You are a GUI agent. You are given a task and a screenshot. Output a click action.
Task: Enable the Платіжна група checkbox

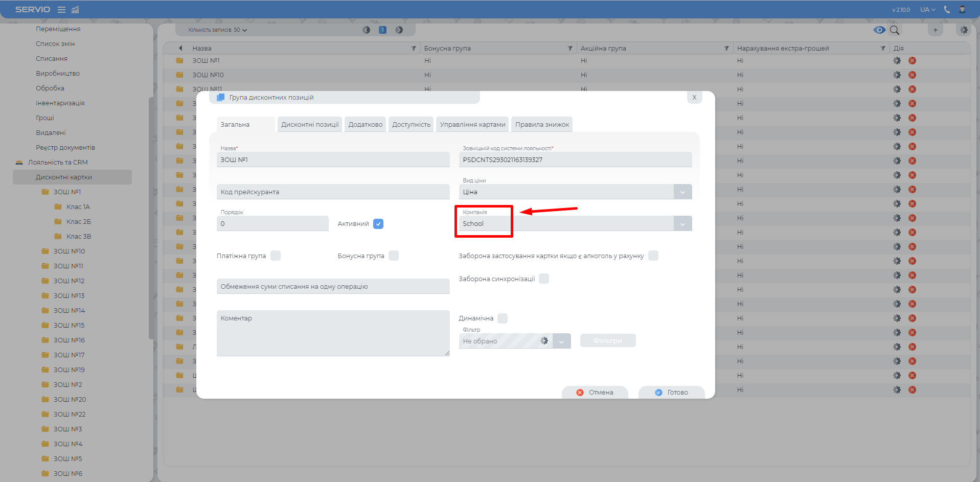[276, 256]
